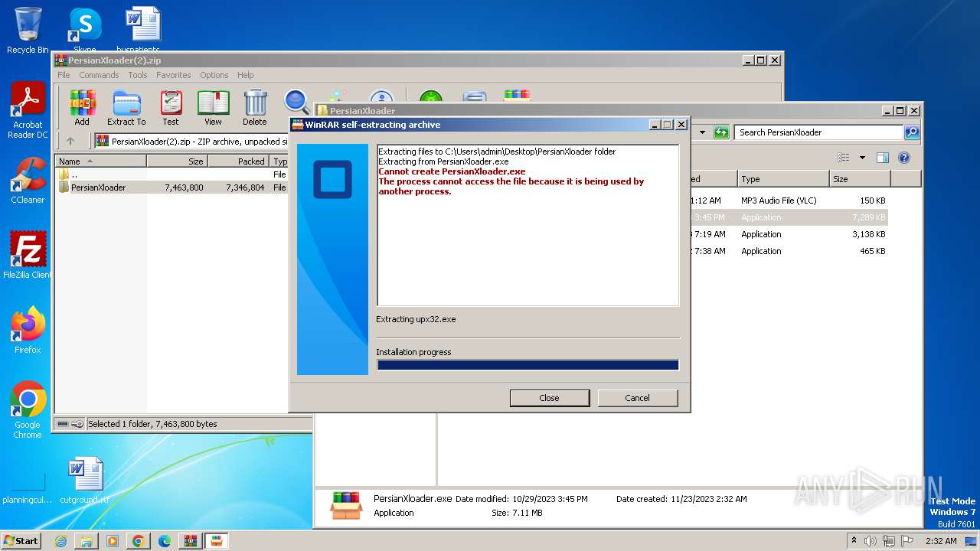The height and width of the screenshot is (551, 980).
Task: Click Chrome icon in taskbar
Action: point(139,541)
